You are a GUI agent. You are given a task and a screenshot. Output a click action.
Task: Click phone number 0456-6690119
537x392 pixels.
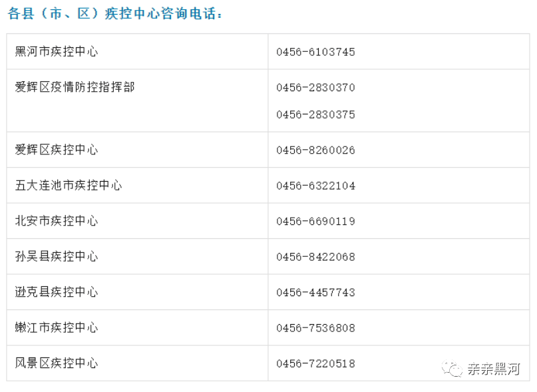315,222
